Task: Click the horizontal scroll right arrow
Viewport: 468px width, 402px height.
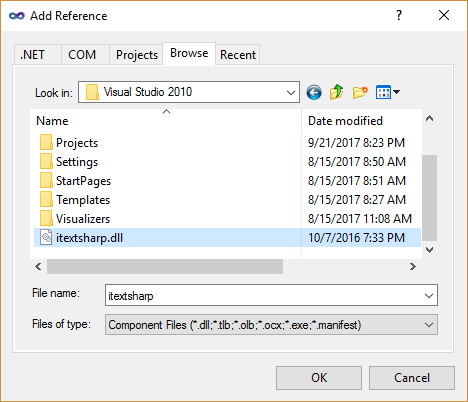Action: 413,266
